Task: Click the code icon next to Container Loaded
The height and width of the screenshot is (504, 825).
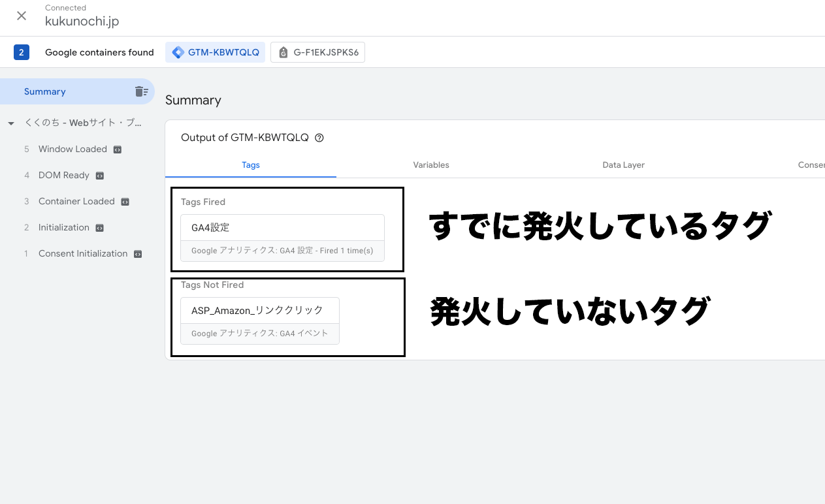Action: 125,202
